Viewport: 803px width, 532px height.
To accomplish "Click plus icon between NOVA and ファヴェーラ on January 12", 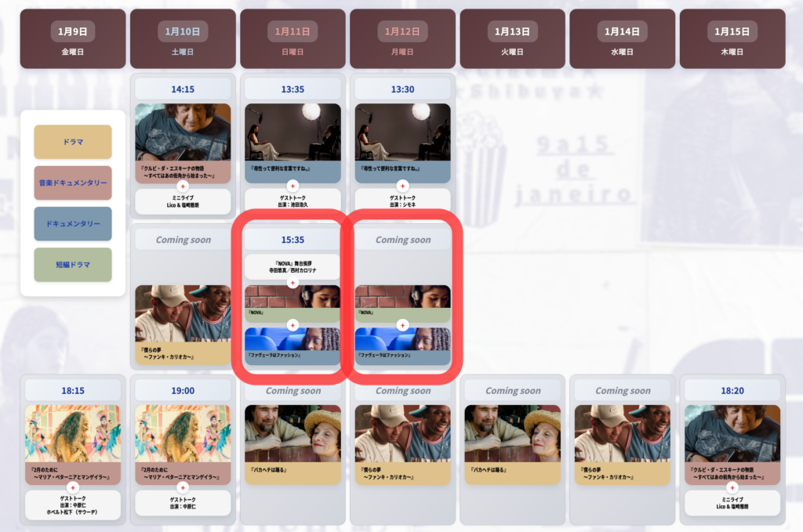I will (402, 325).
